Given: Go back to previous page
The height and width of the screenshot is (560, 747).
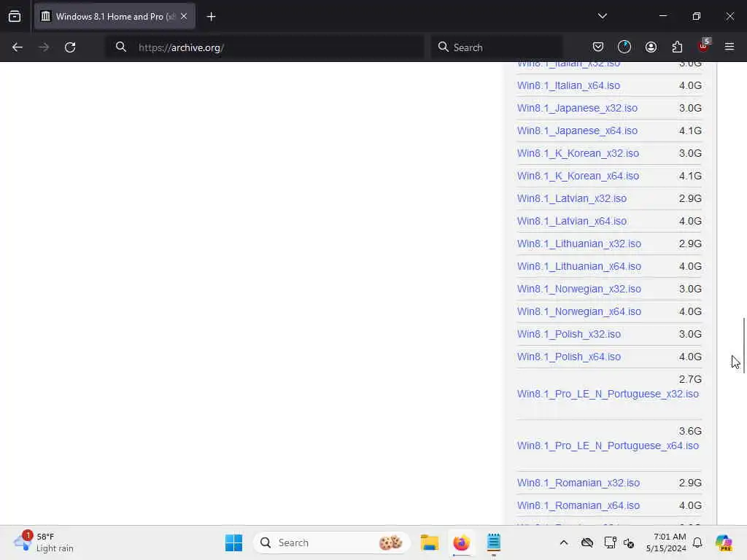Looking at the screenshot, I should point(18,47).
